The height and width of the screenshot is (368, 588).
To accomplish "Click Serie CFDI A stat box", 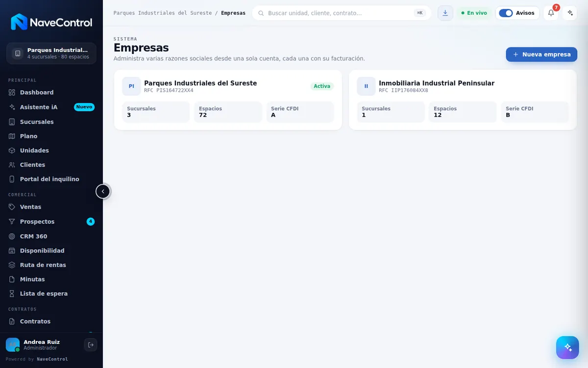I will [x=300, y=112].
